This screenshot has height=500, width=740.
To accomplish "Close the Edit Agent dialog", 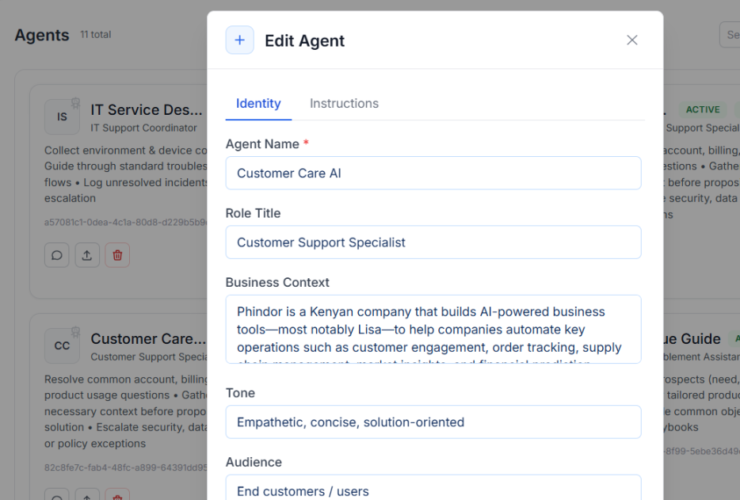I will coord(632,40).
